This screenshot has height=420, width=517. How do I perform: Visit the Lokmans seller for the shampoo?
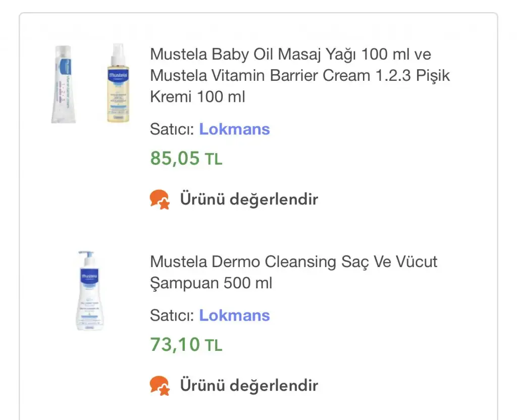(x=234, y=316)
